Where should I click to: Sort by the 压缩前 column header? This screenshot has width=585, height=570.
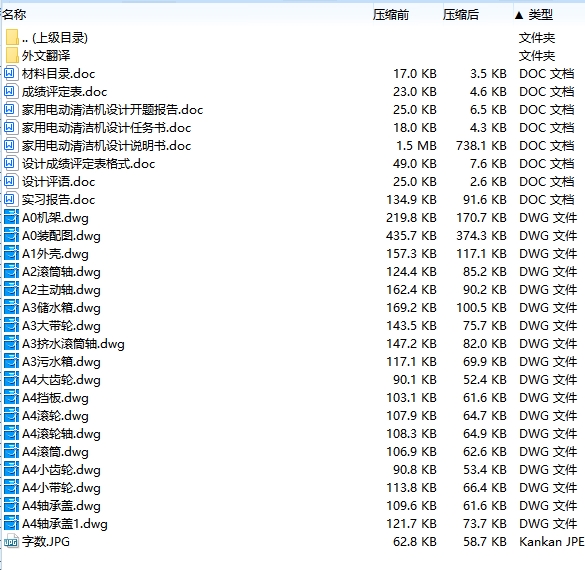(x=391, y=15)
